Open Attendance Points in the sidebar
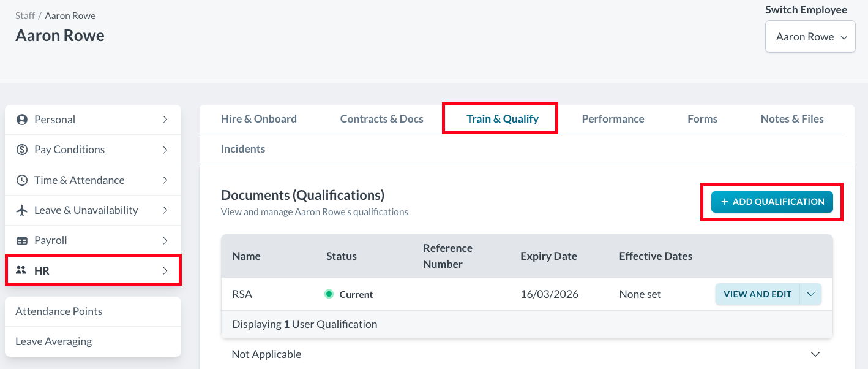 tap(59, 311)
